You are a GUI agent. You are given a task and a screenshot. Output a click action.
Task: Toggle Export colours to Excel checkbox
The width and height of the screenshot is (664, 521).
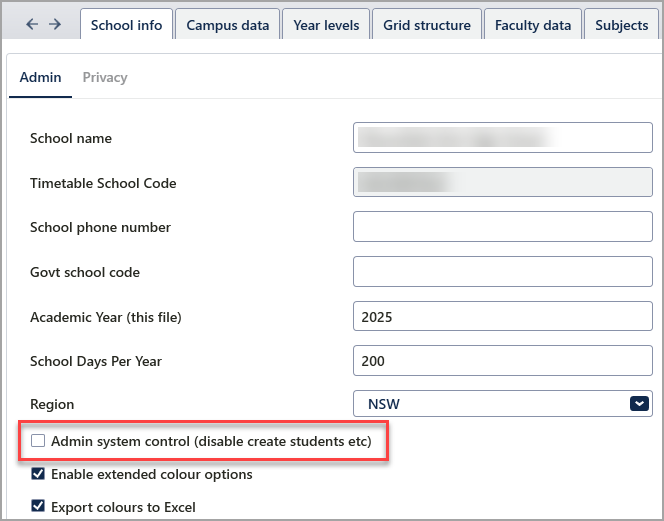point(39,507)
